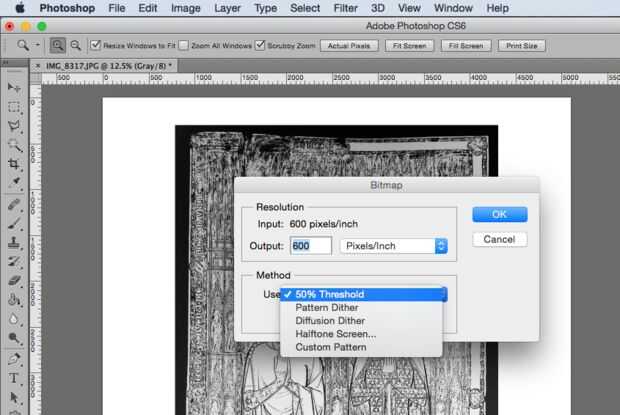Cancel the Bitmap dialog
620x415 pixels.
click(x=499, y=240)
